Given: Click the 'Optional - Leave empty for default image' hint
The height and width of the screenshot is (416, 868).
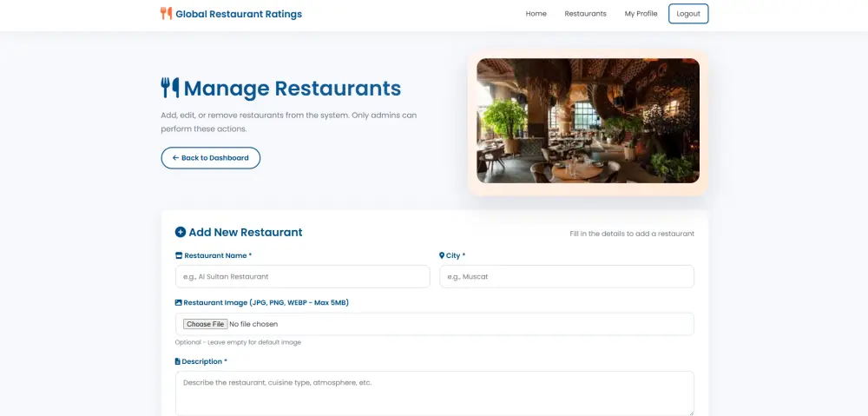Looking at the screenshot, I should tap(238, 342).
